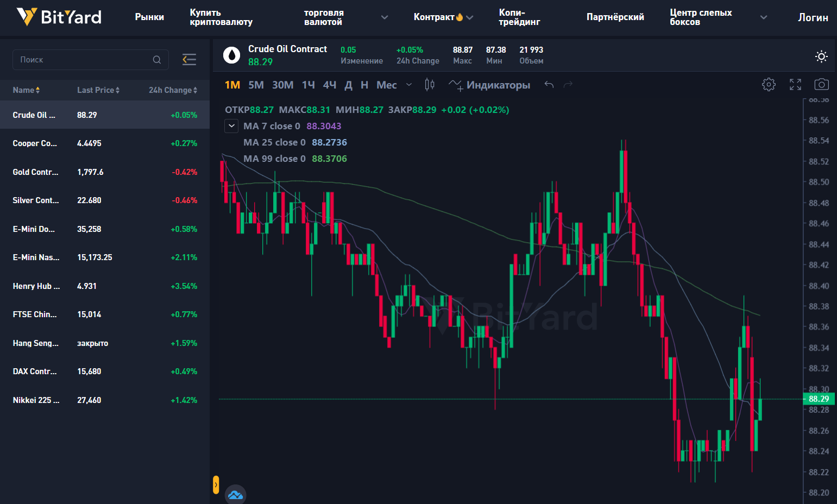Open Купить криптовалюту page
This screenshot has width=837, height=504.
coord(221,17)
